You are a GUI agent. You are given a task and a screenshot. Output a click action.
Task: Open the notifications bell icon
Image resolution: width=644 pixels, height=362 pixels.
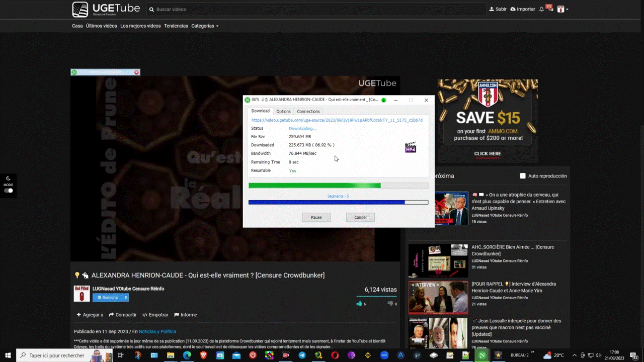point(541,9)
